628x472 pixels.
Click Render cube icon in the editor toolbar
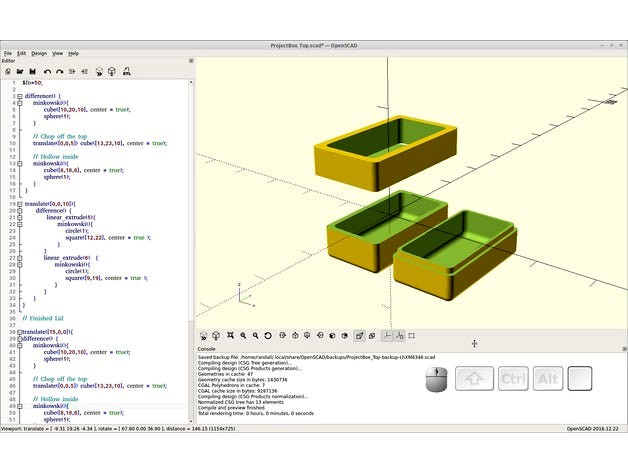pos(112,72)
